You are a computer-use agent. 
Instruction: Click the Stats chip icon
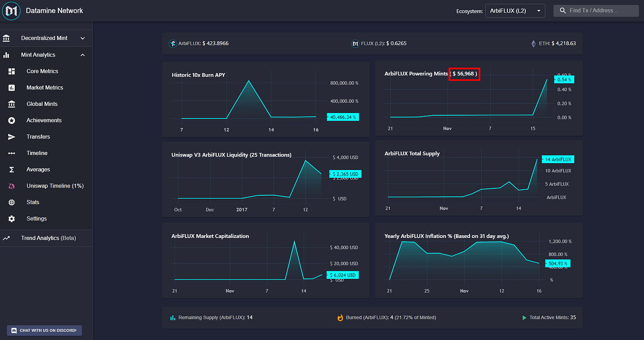coord(11,202)
